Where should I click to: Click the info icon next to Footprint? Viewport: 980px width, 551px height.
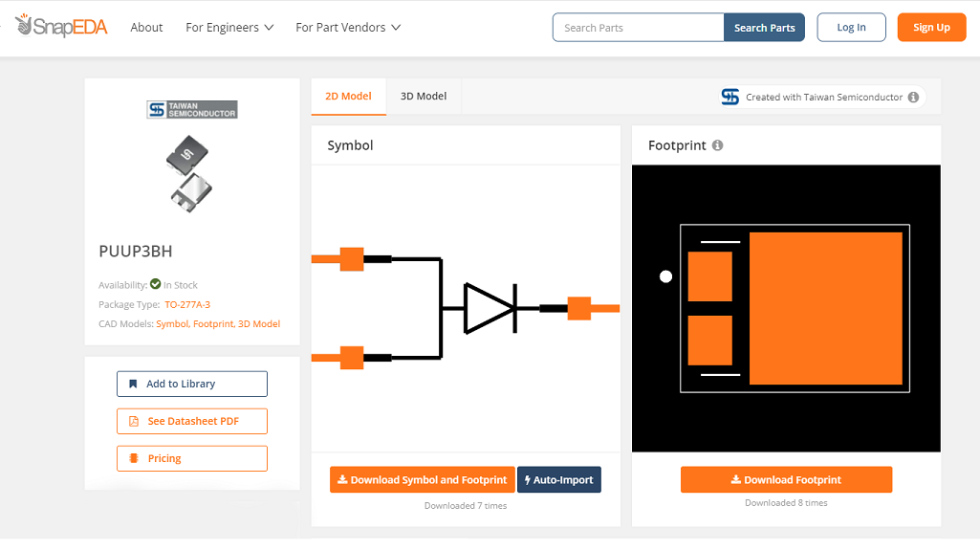(717, 145)
